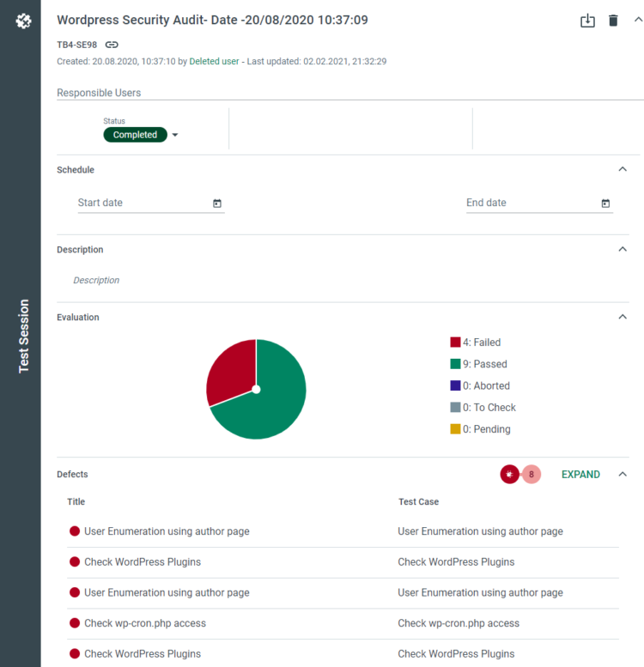
Task: Click the Failed legend red swatch
Action: pyautogui.click(x=455, y=342)
